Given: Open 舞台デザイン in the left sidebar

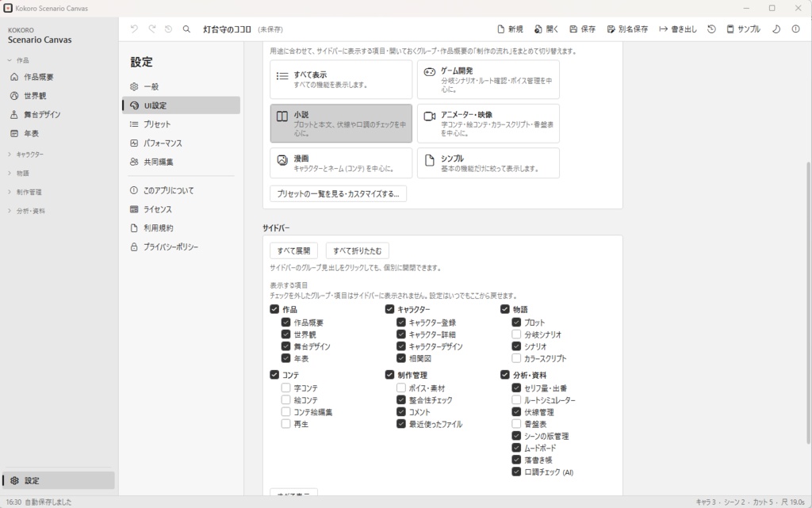Looking at the screenshot, I should (x=59, y=114).
